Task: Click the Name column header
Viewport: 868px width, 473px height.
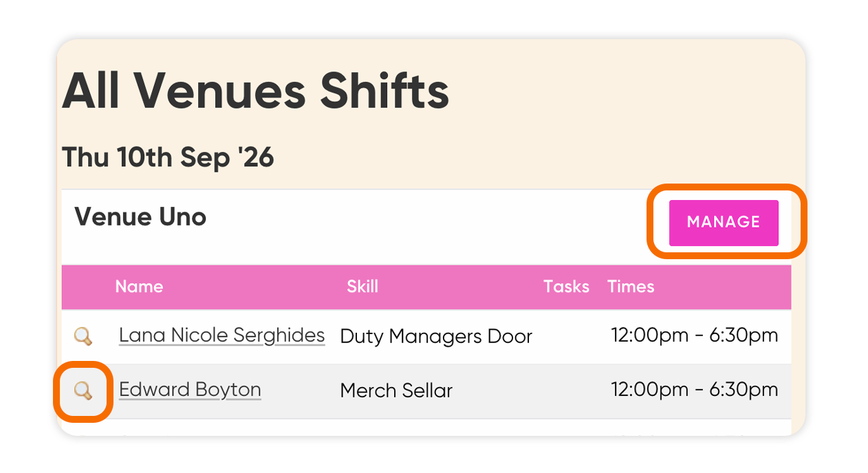Action: tap(139, 287)
